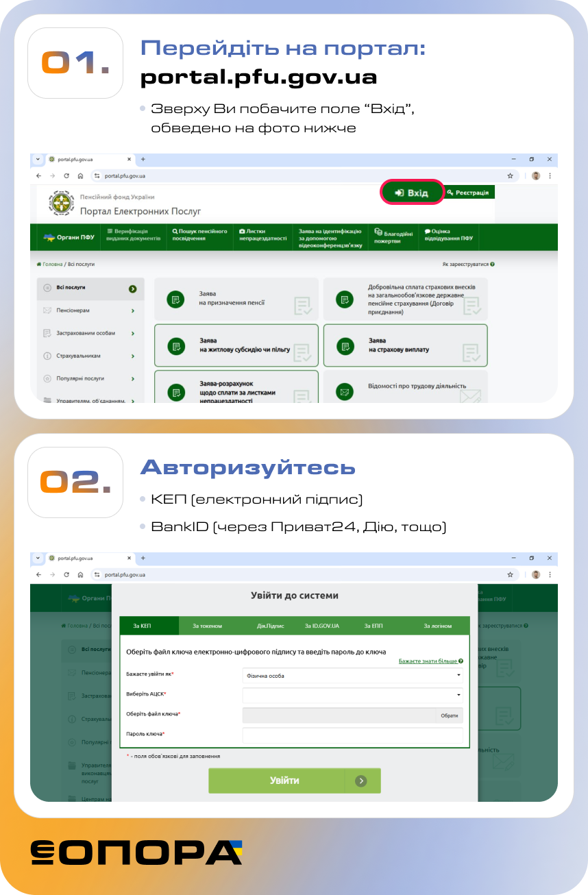Click the Бажаєте знати більше link
This screenshot has height=895, width=588.
coord(430,661)
